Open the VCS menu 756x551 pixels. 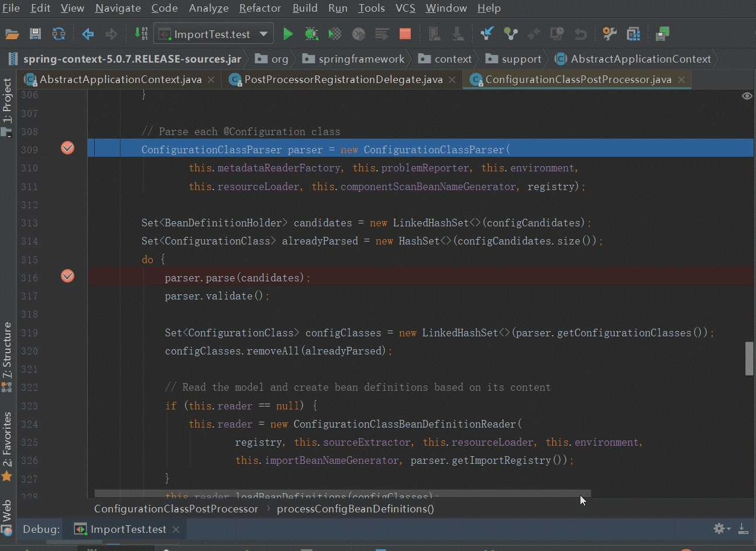point(405,8)
